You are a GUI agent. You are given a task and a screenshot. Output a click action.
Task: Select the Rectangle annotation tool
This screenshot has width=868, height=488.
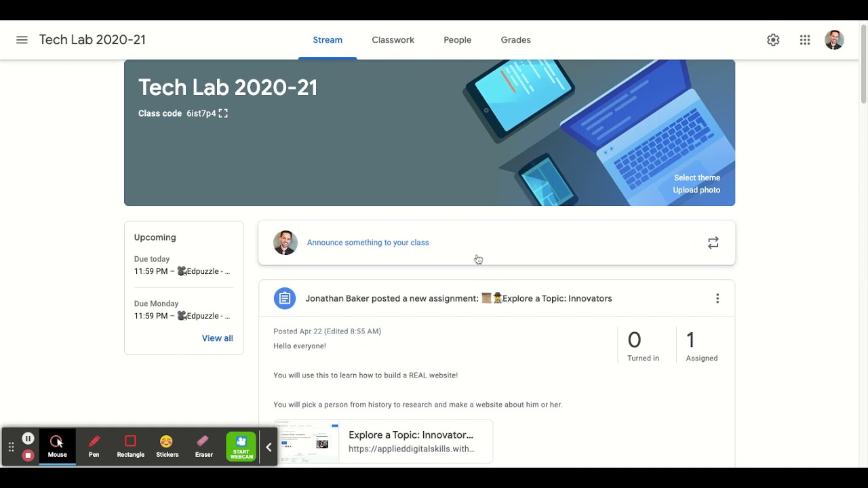pyautogui.click(x=131, y=447)
